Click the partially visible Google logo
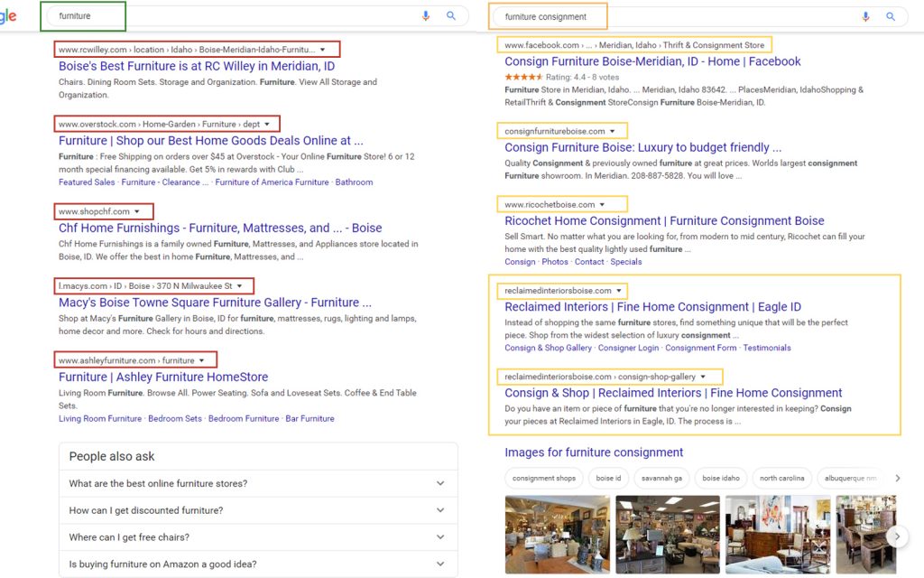Screen dimensions: 924x578 click(x=7, y=15)
